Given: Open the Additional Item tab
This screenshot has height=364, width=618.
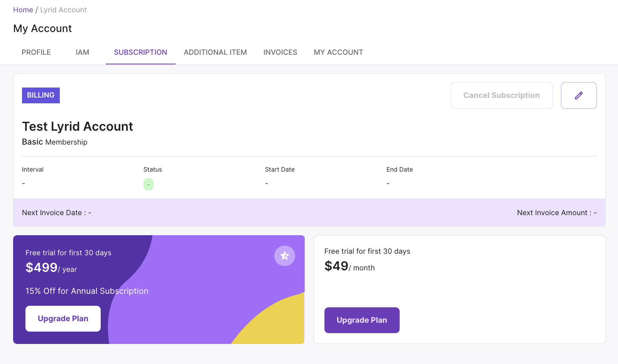Looking at the screenshot, I should tap(215, 52).
